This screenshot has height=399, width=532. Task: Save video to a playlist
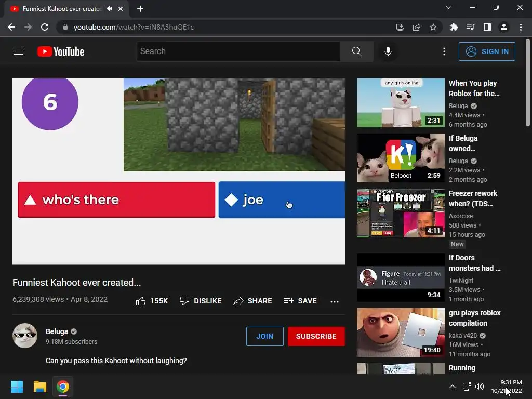click(x=300, y=301)
